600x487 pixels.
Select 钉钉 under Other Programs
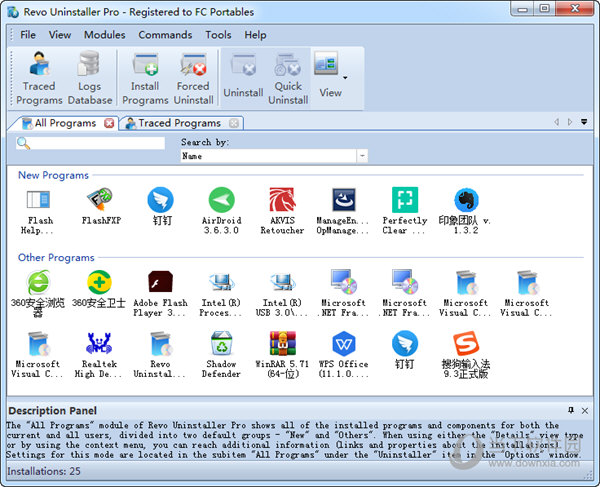405,350
